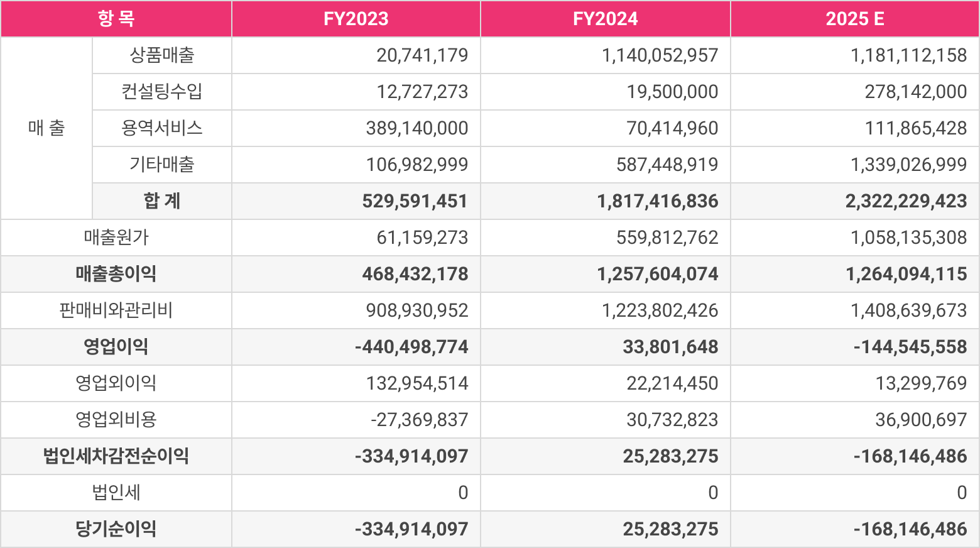
Task: Click the 합 계 subtotal label
Action: point(162,201)
